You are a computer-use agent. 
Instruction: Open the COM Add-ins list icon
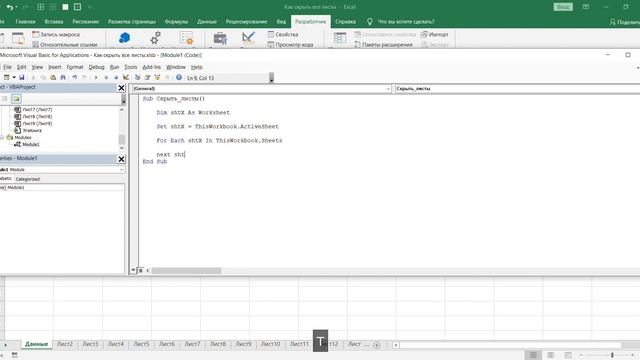pos(187,38)
